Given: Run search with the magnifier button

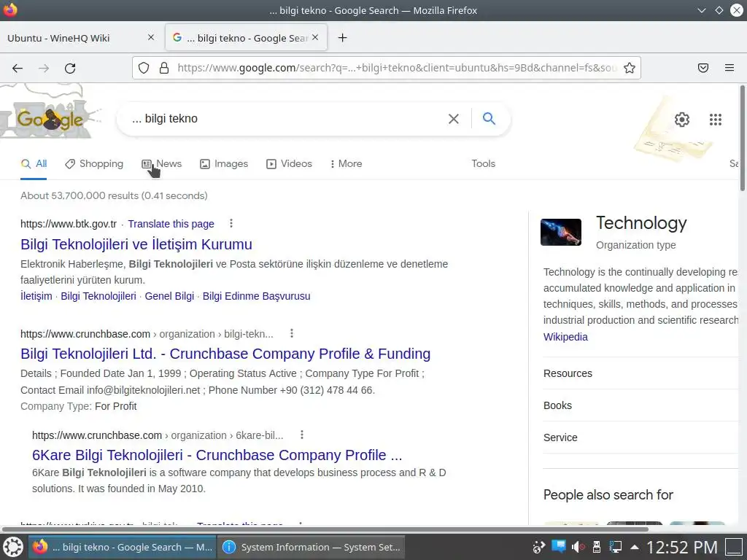Looking at the screenshot, I should [x=489, y=118].
